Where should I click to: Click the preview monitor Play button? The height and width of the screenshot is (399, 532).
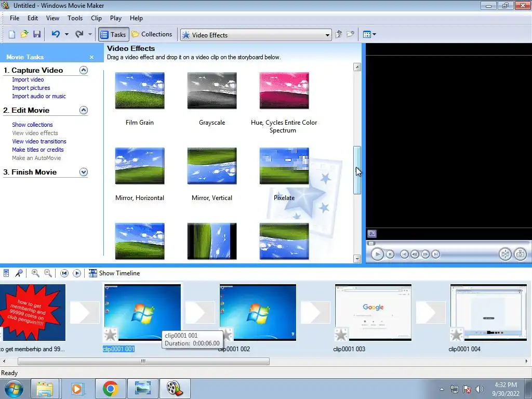[377, 254]
